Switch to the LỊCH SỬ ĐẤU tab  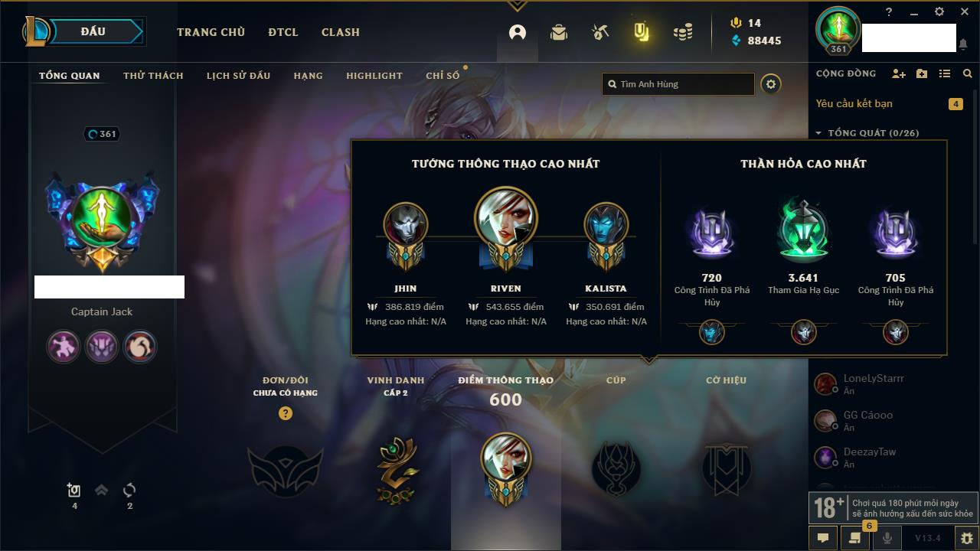(x=238, y=76)
